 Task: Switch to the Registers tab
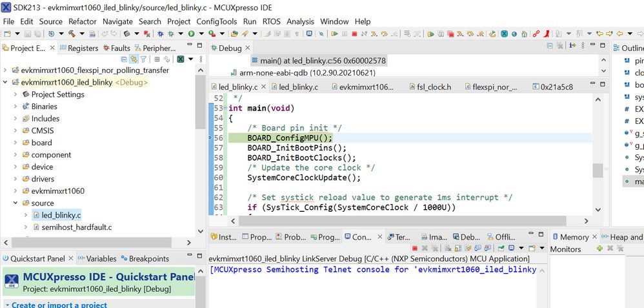point(79,48)
